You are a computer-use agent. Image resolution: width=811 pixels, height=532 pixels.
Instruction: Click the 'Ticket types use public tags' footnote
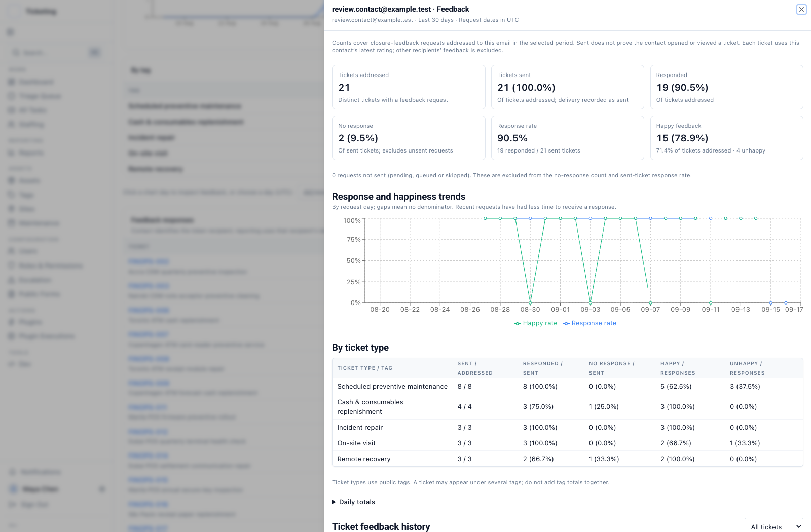tap(471, 482)
